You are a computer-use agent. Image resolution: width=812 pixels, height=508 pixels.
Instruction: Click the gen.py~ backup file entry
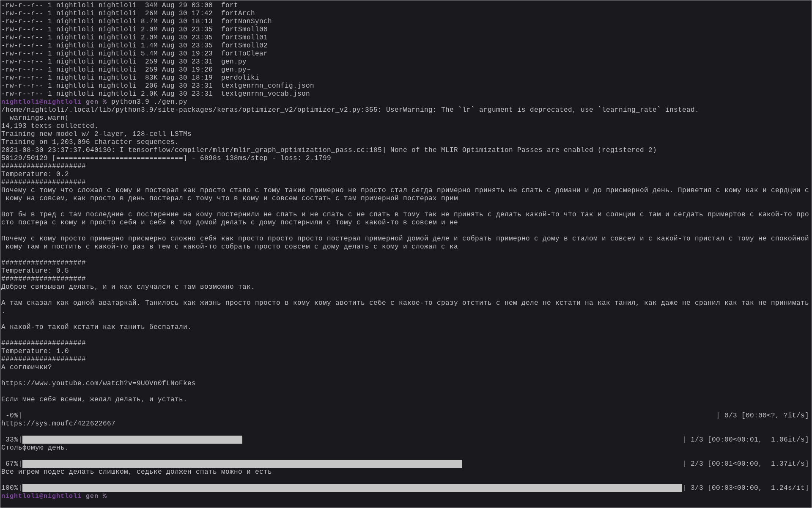click(x=236, y=69)
